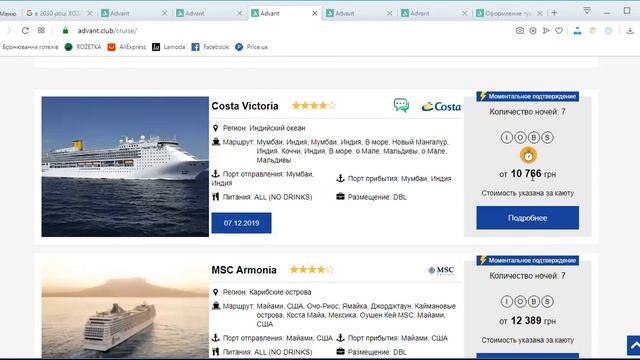Click the MSC Armonia Моментальное подтверждение badge
Viewport: 640px width, 360px height.
527,260
